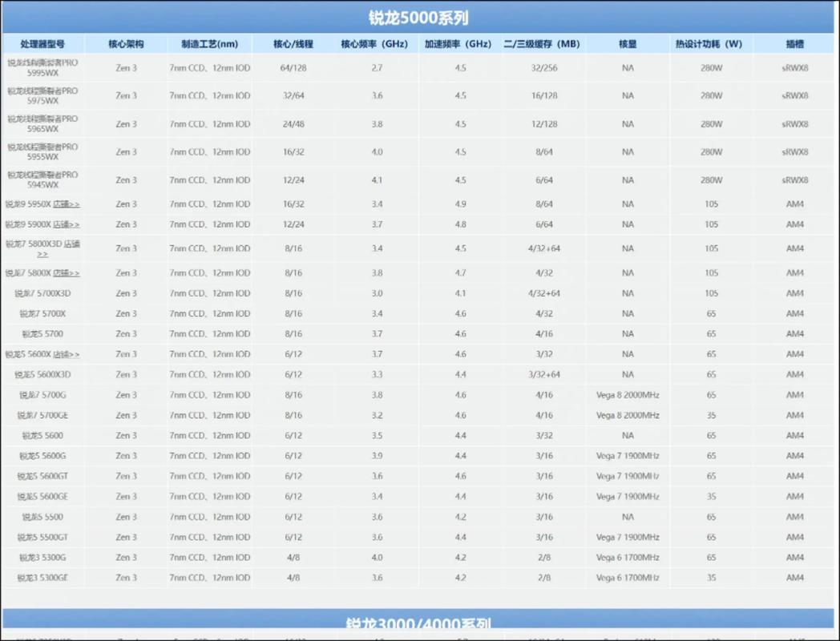The height and width of the screenshot is (641, 840).
Task: Click the 锐龙3000/4000系列 section title
Action: [x=418, y=623]
